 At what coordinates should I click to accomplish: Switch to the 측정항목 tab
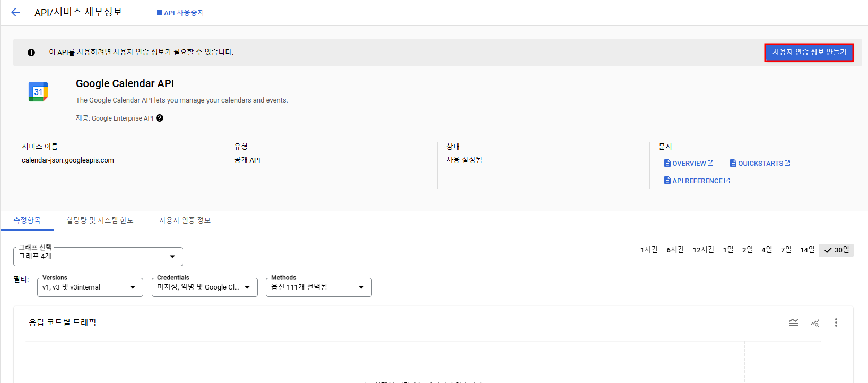[27, 220]
